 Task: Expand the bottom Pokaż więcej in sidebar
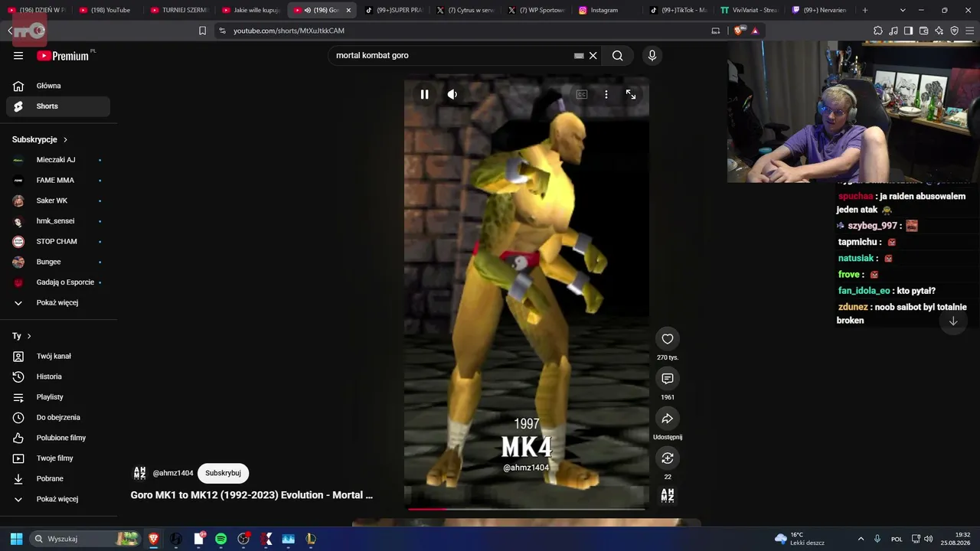coord(58,499)
